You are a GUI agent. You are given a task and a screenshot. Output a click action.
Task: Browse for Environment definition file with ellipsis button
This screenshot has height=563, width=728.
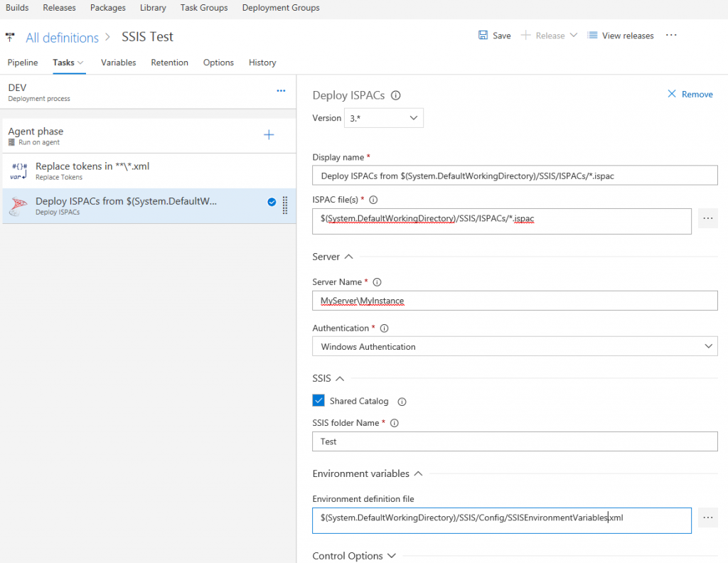707,518
